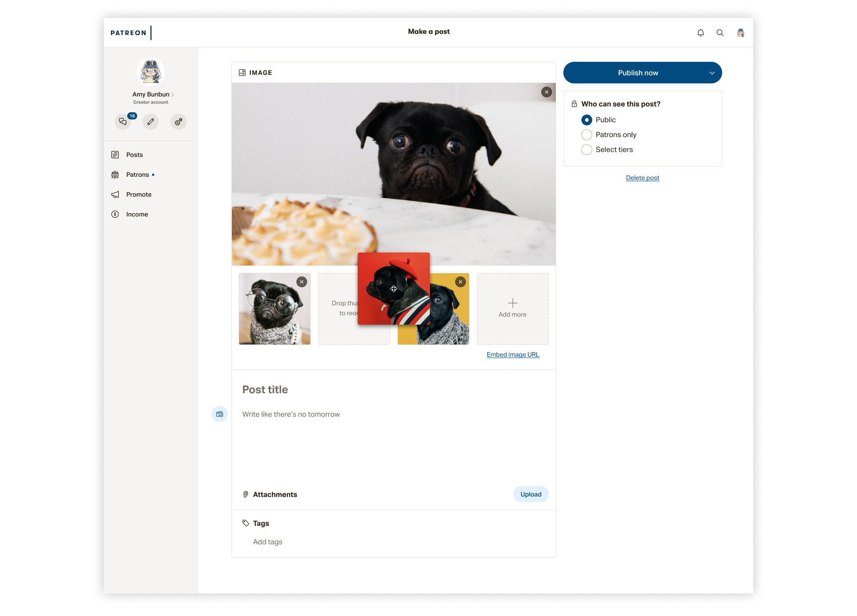Image resolution: width=857 pixels, height=616 pixels.
Task: Click the camera insert-image icon
Action: (x=220, y=414)
